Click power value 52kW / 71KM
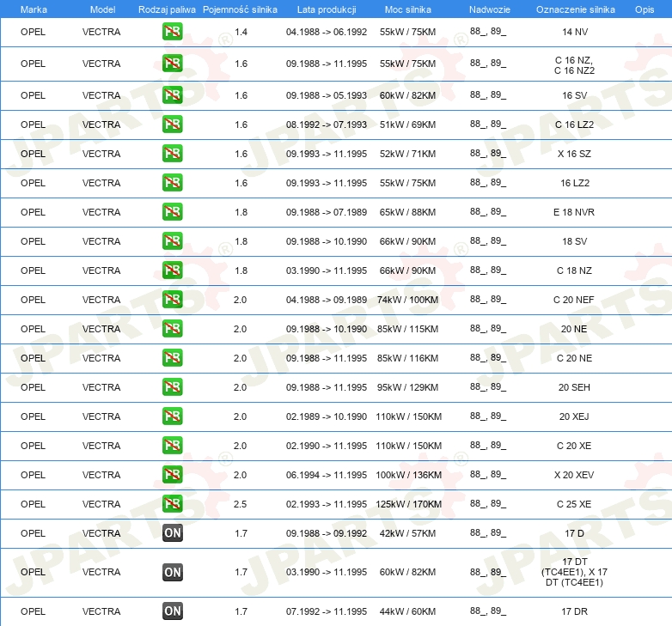The image size is (672, 626). click(407, 154)
